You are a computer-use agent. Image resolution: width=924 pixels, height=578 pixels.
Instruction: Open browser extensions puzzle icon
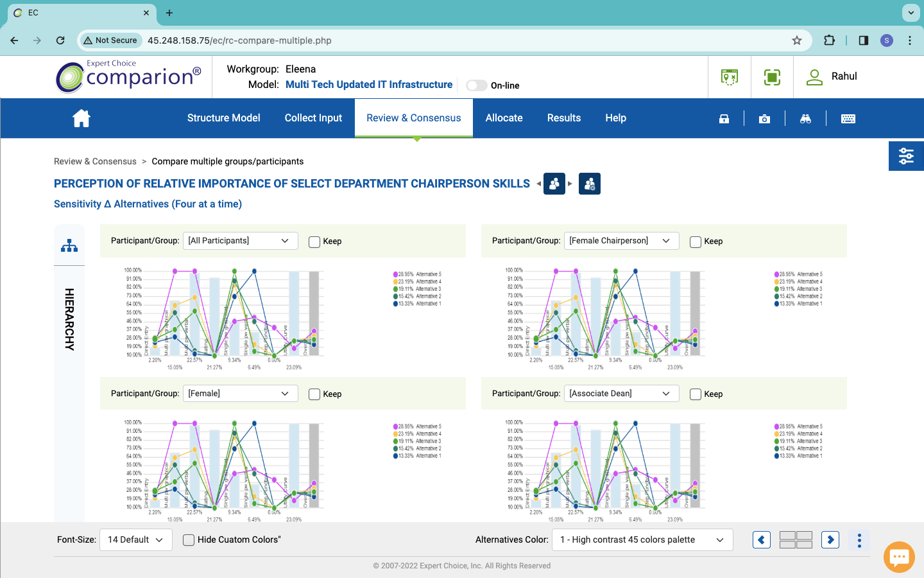tap(829, 40)
